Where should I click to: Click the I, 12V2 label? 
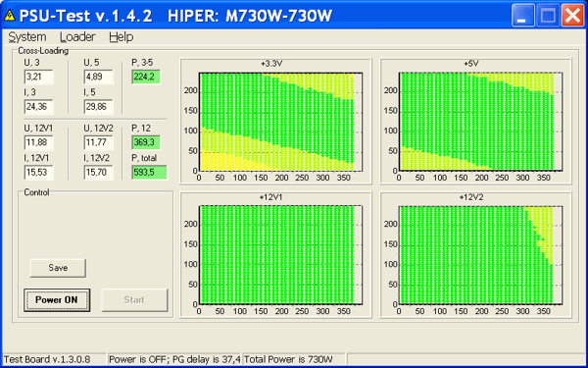pyautogui.click(x=97, y=158)
